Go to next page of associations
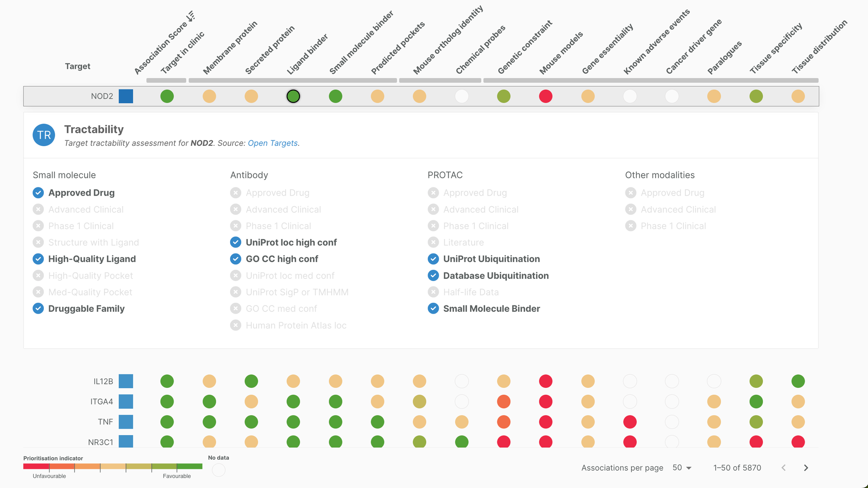This screenshot has height=488, width=868. tap(806, 468)
